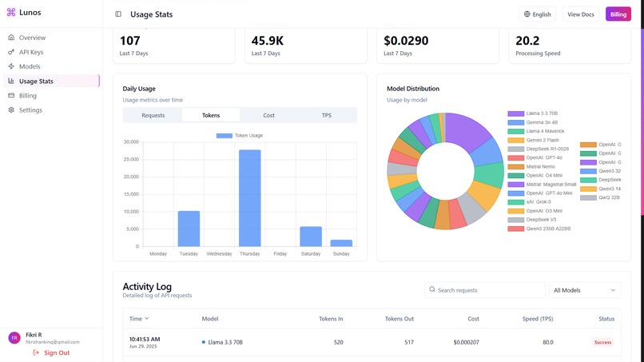Click the Tokens In column header
This screenshot has width=644, height=362.
[x=331, y=318]
